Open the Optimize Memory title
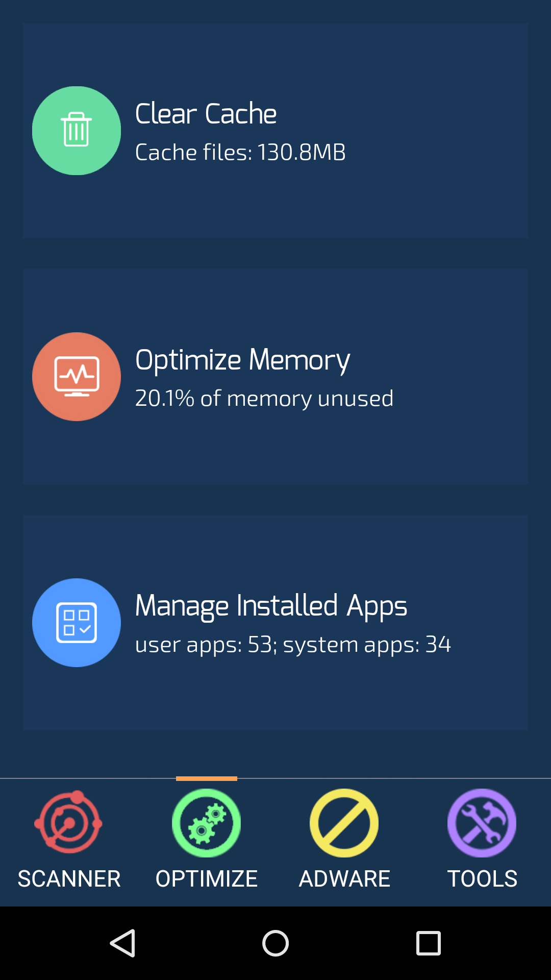 243,360
